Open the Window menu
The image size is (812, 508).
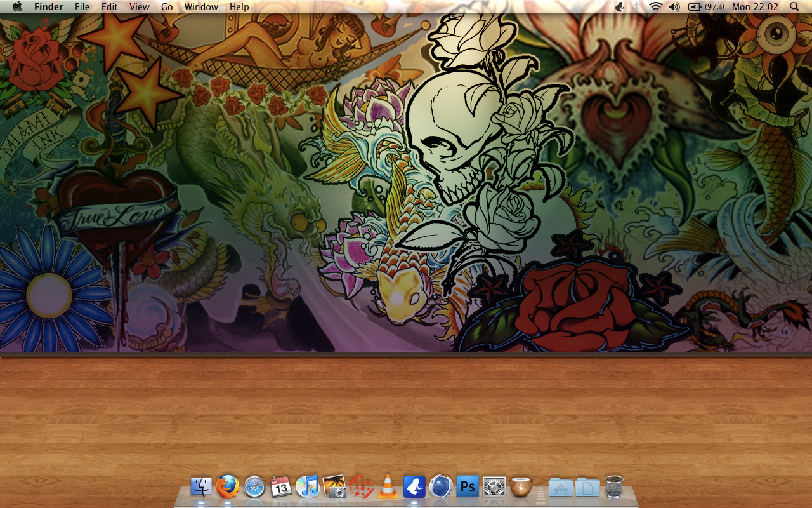point(201,7)
